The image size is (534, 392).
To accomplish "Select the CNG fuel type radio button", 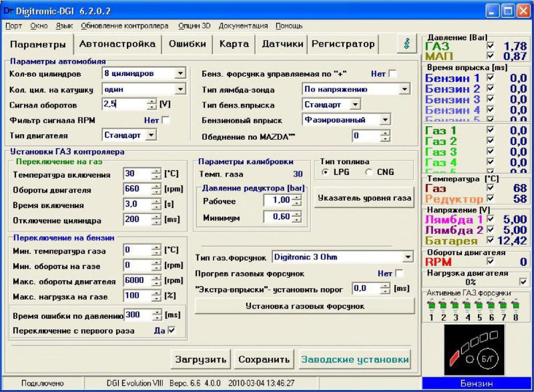I will tap(368, 172).
